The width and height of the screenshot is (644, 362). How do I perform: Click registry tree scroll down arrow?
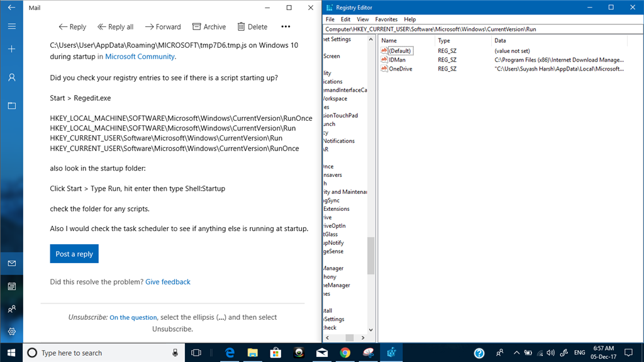click(371, 329)
